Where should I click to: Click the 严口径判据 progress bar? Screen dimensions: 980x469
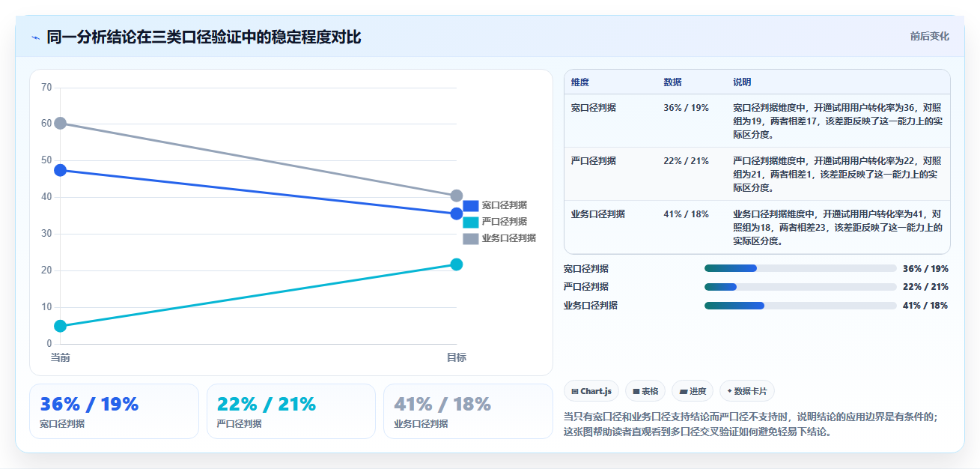(x=800, y=287)
